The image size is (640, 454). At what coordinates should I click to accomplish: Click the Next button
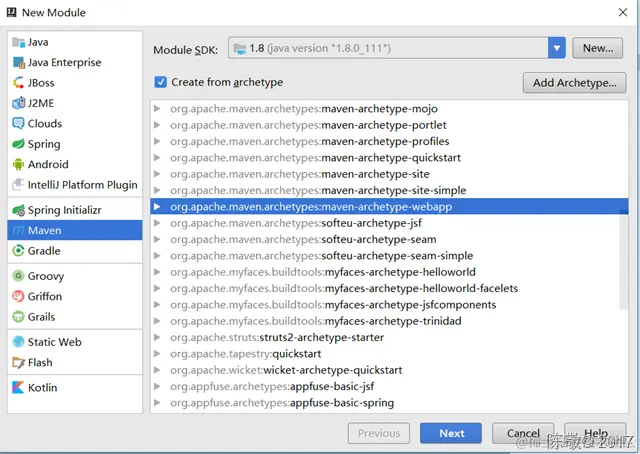click(x=451, y=433)
